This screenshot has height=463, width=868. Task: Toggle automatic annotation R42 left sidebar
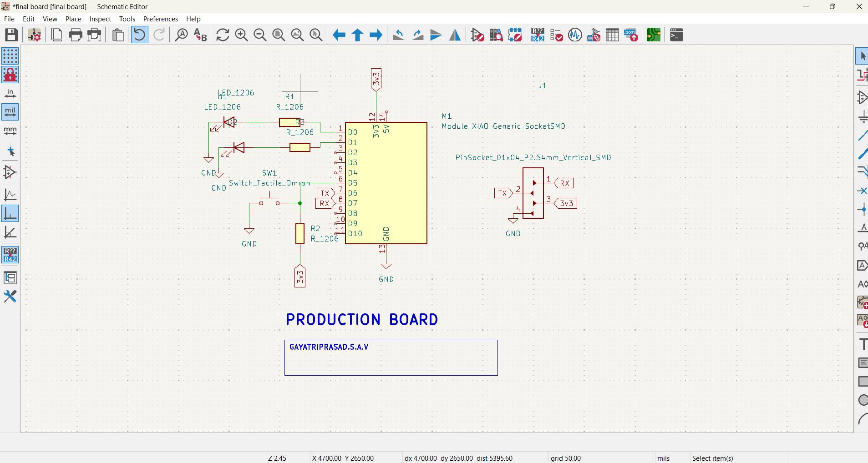coord(10,255)
